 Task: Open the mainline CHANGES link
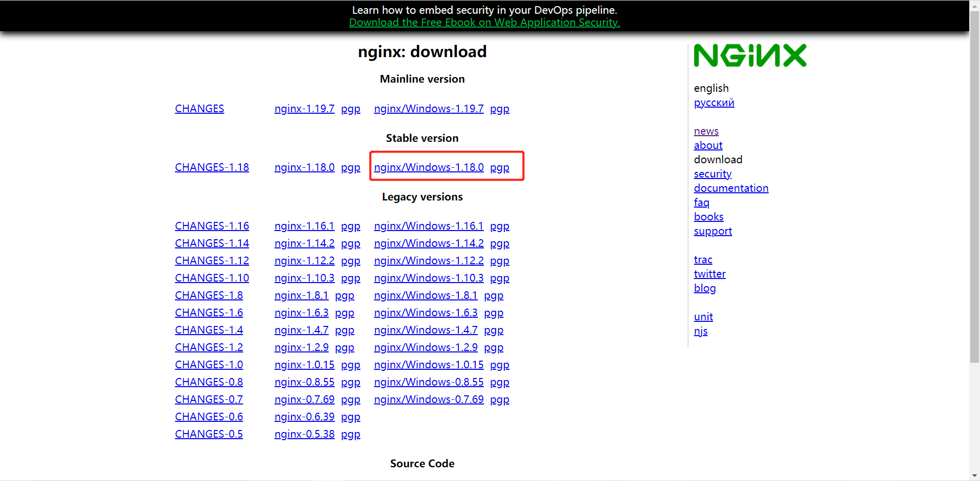click(200, 109)
